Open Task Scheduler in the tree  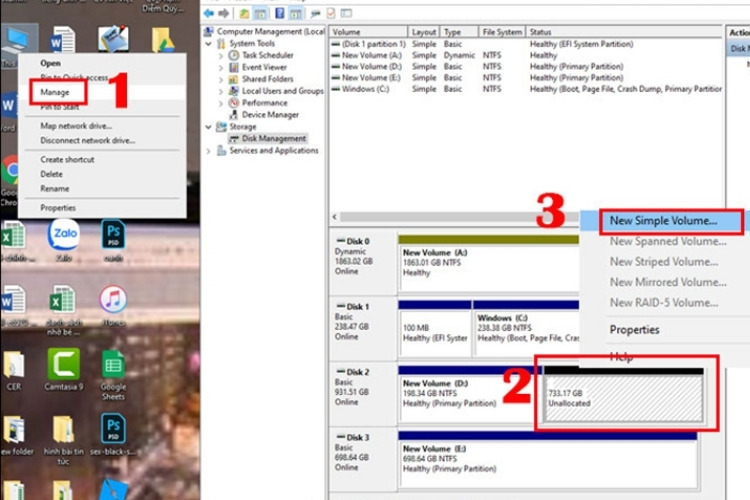267,56
